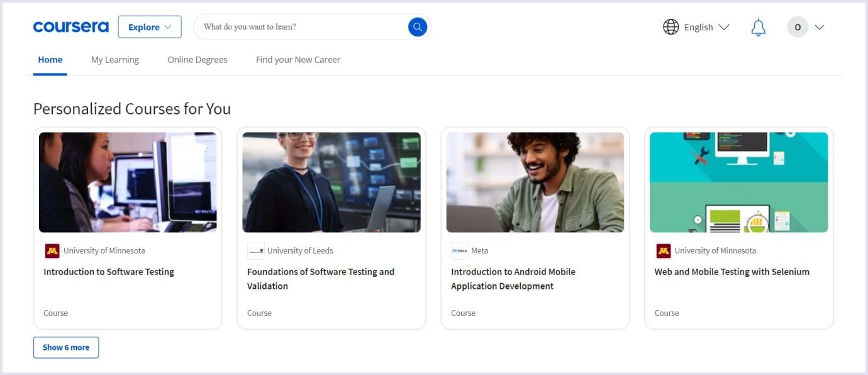Click the Introduction to Software Testing thumbnail image

(128, 182)
